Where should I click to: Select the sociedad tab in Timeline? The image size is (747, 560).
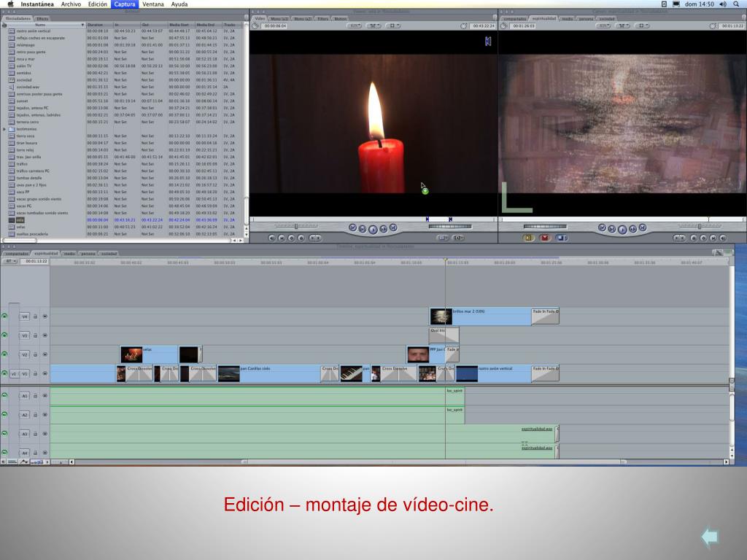pyautogui.click(x=109, y=254)
